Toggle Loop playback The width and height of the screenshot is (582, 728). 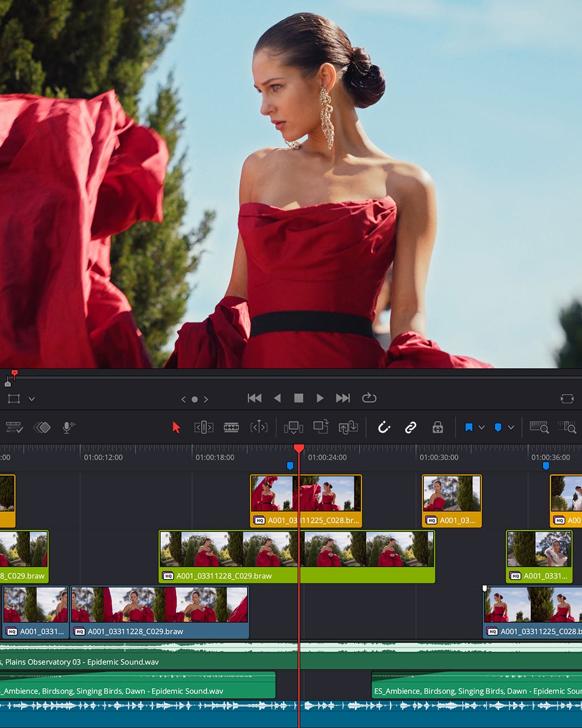(369, 398)
